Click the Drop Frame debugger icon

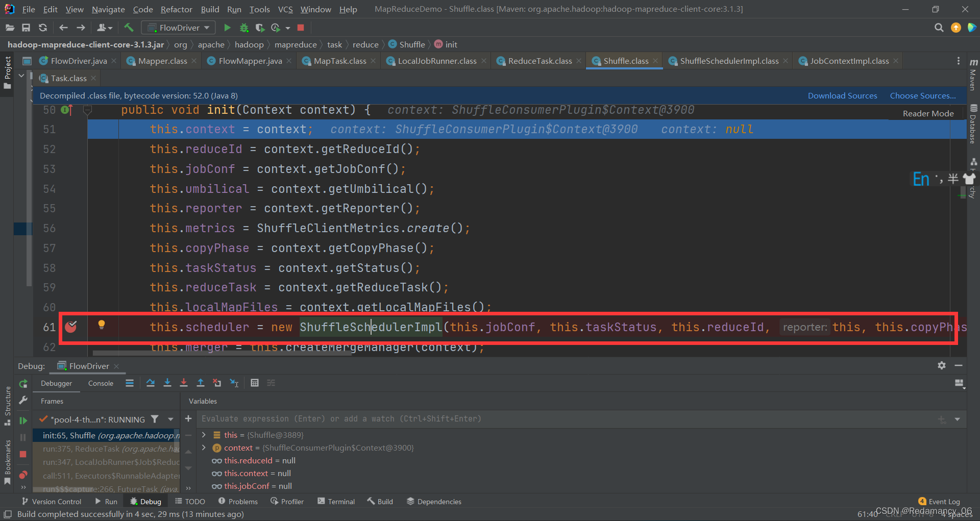(x=217, y=383)
